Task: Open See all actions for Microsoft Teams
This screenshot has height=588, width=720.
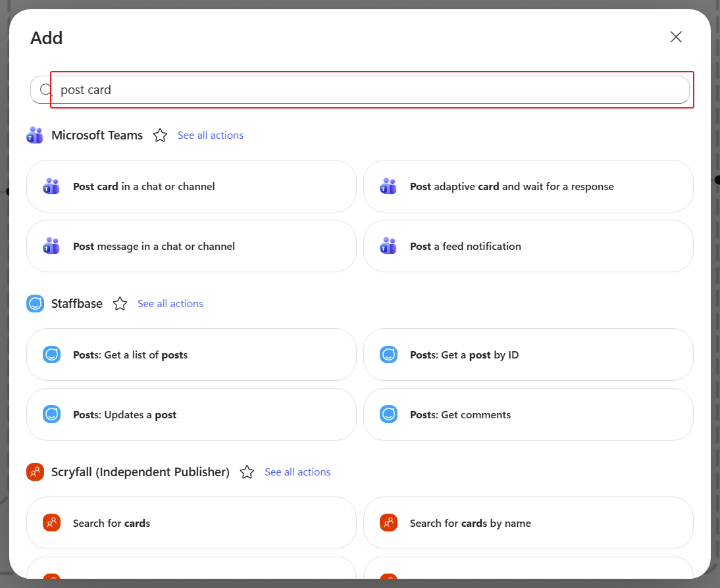Action: [x=211, y=135]
